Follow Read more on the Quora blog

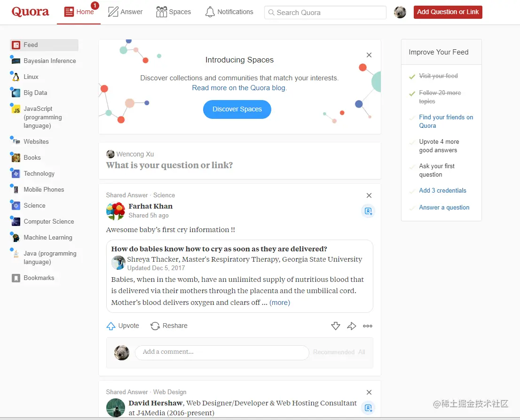tap(239, 88)
